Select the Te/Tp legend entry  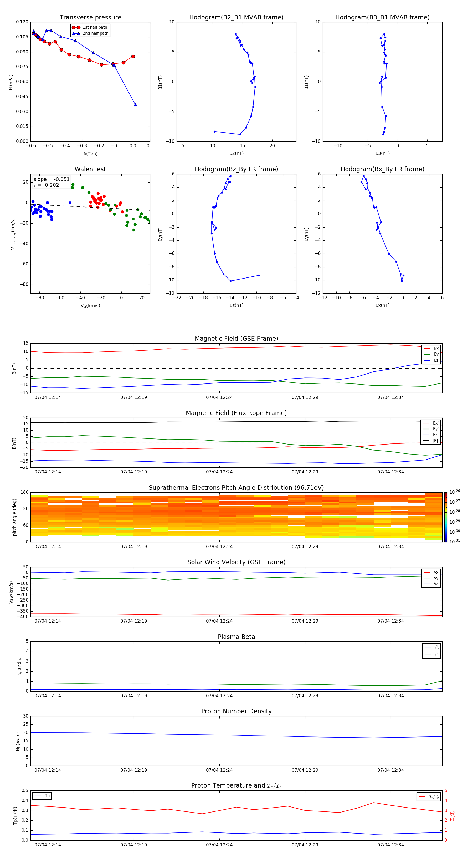pyautogui.click(x=429, y=796)
